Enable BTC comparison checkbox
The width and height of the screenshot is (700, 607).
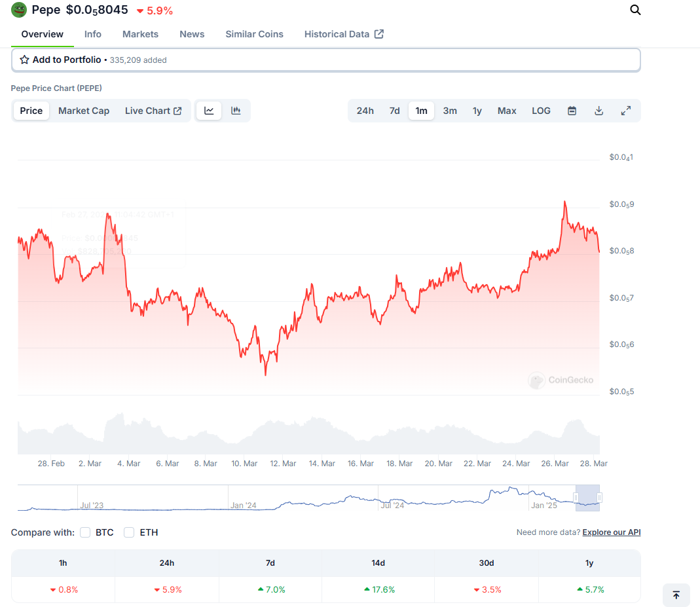(85, 532)
